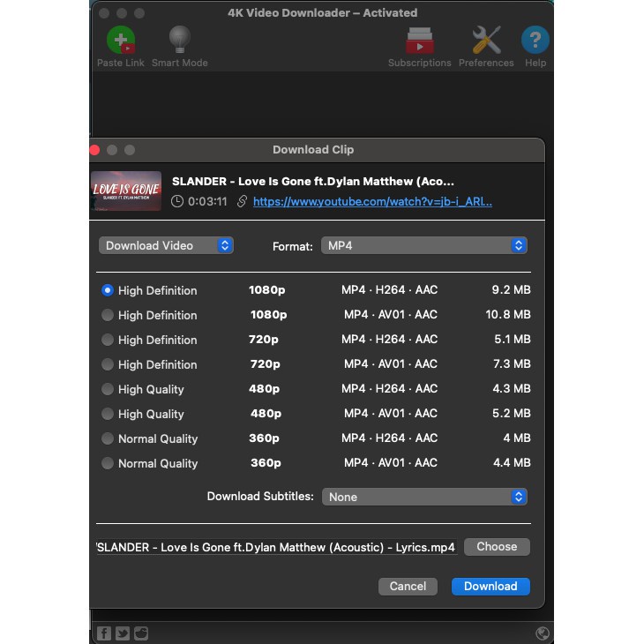Click the globe icon at bottom right
644x644 pixels.
[543, 633]
